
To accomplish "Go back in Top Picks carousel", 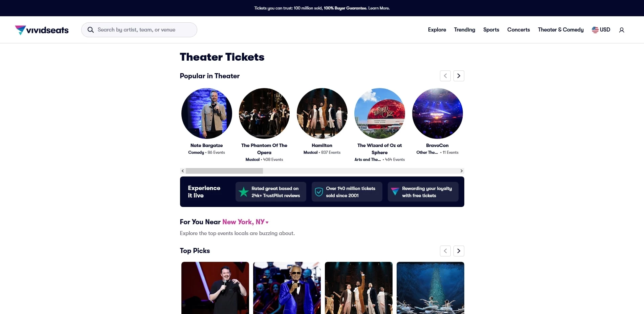I will [x=445, y=251].
